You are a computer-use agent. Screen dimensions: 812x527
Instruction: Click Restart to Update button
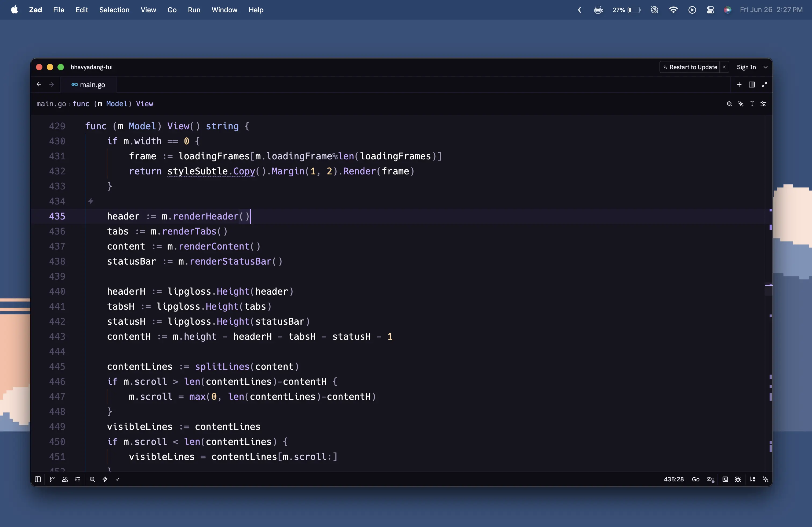(x=690, y=67)
